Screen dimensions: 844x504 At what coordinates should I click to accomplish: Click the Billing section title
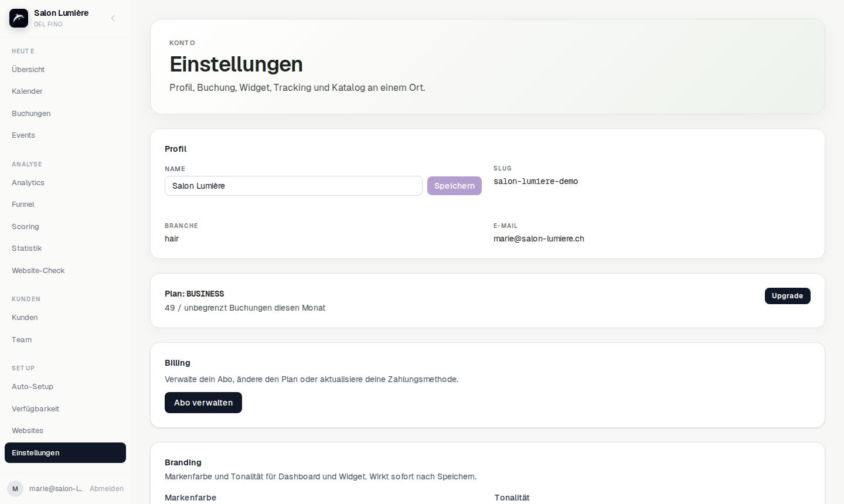click(178, 363)
